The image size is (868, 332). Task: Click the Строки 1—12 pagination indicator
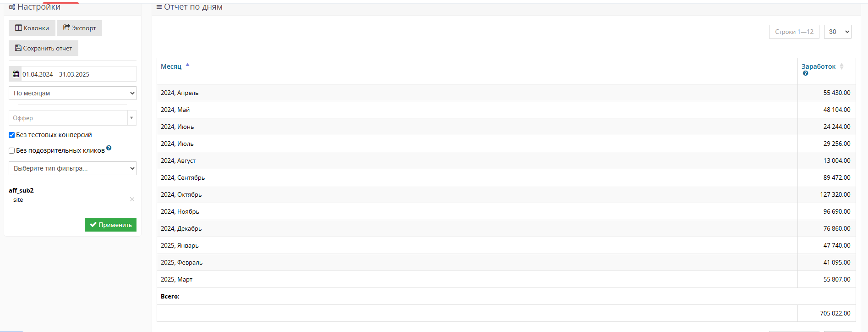794,32
